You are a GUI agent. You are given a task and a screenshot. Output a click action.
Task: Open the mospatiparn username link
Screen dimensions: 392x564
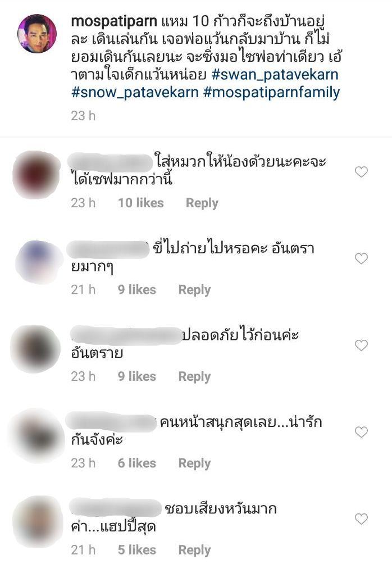(x=113, y=21)
